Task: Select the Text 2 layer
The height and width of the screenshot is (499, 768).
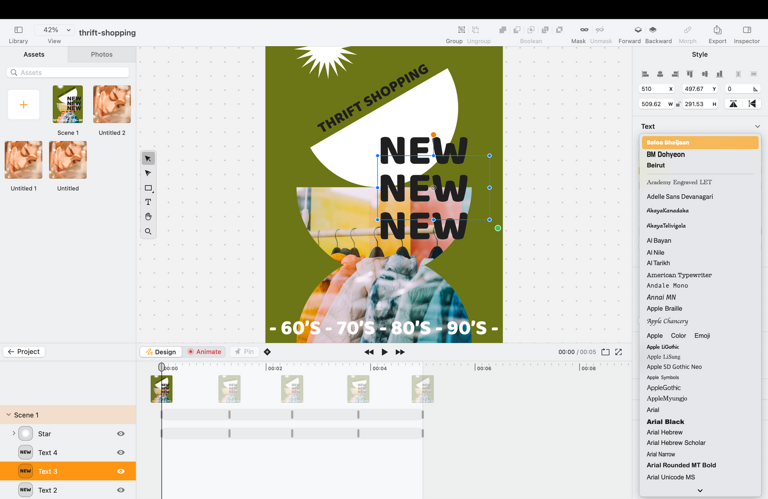Action: pos(68,490)
